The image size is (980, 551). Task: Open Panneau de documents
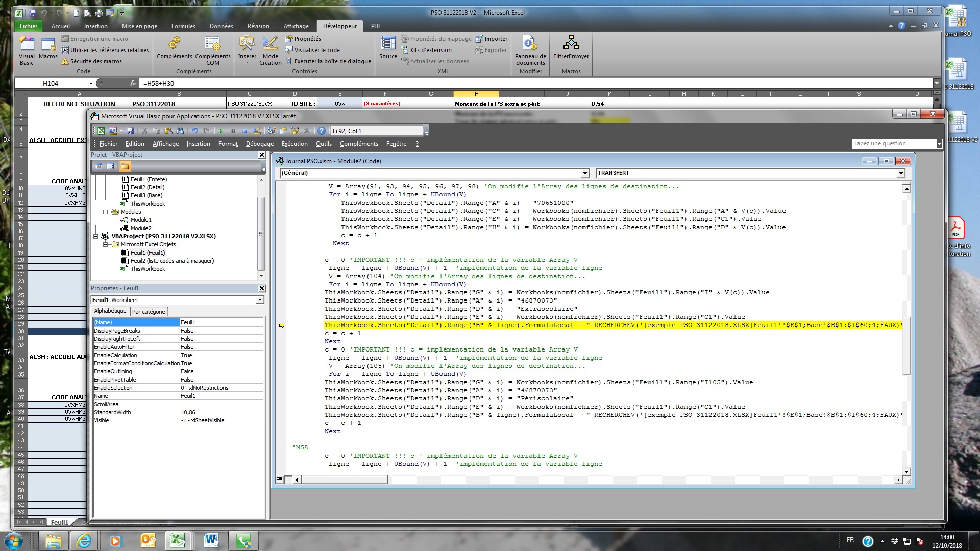pyautogui.click(x=530, y=51)
